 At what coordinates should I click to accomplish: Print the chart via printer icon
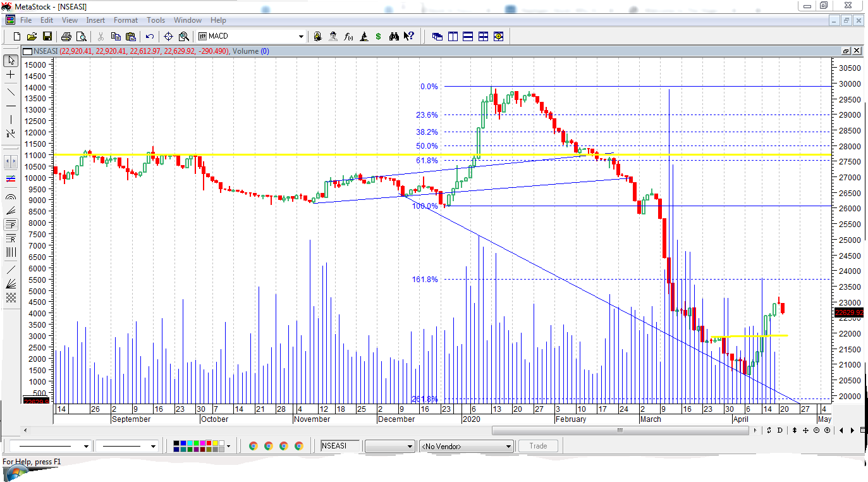coord(66,37)
